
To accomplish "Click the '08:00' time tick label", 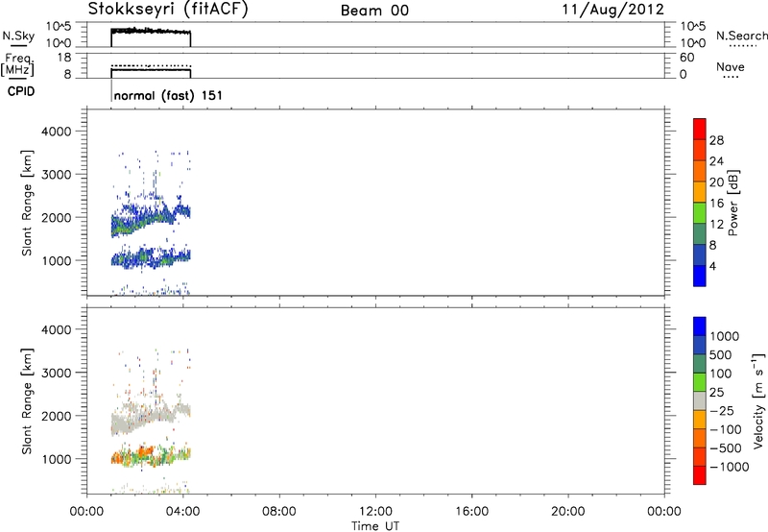I will pyautogui.click(x=279, y=512).
